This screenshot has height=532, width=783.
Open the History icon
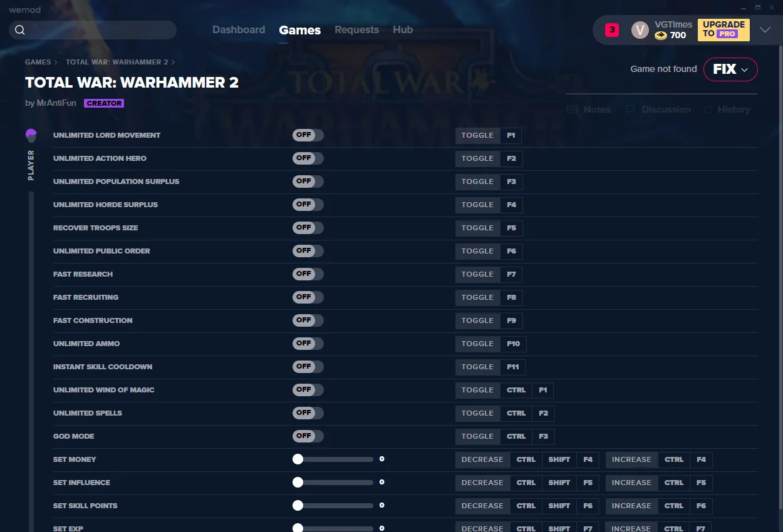point(708,110)
